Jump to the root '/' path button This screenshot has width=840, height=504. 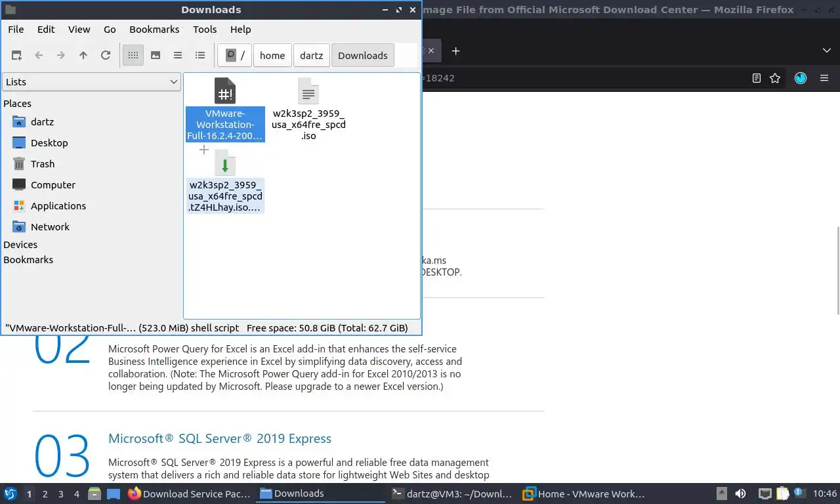235,56
